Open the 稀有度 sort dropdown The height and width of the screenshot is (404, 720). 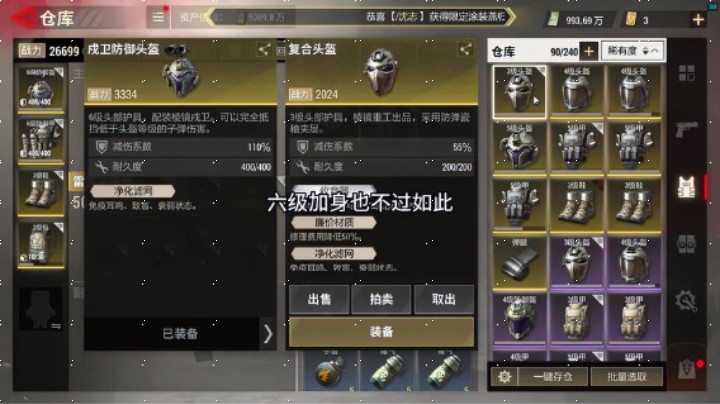click(633, 50)
